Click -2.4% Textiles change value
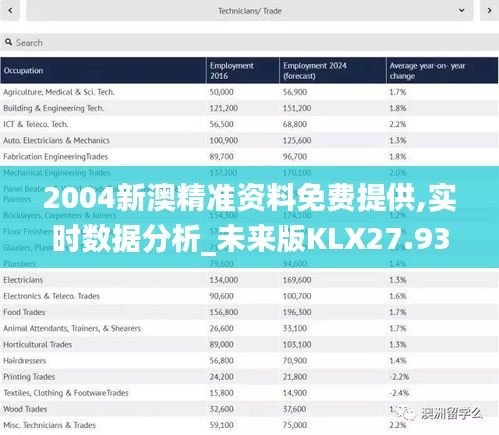Viewport: 499px width, 435px height. [399, 393]
